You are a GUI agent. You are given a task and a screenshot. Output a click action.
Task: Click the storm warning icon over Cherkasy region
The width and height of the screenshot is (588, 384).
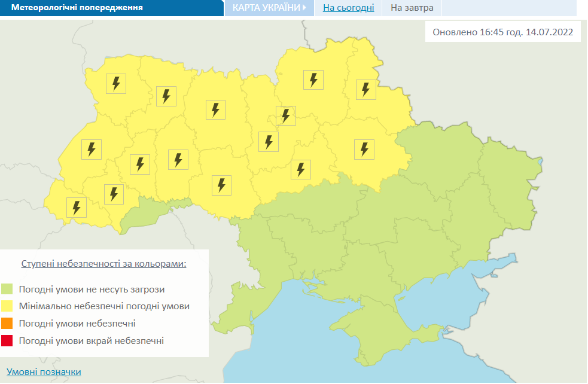[x=300, y=169]
